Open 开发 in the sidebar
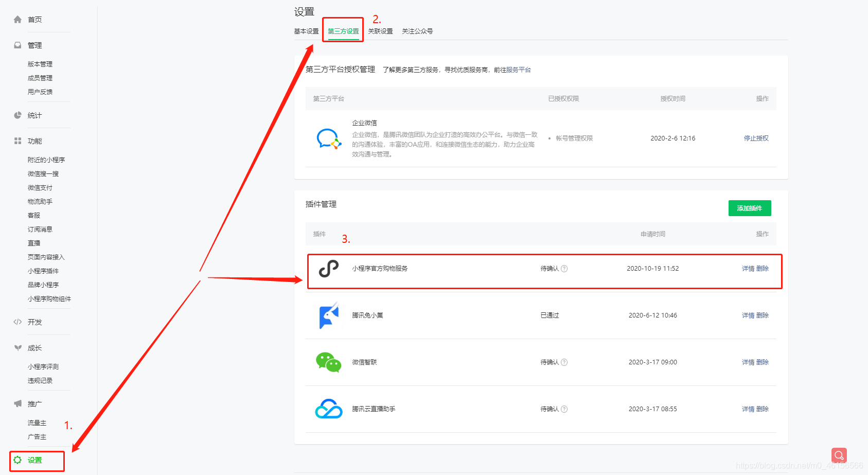 [x=35, y=322]
